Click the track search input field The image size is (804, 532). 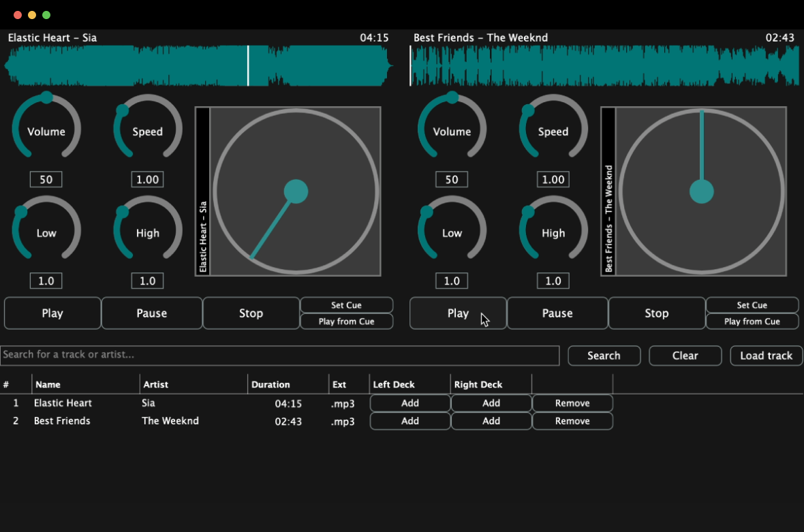click(x=279, y=355)
